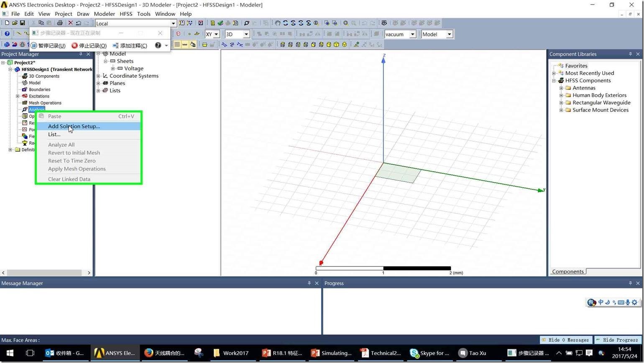The height and width of the screenshot is (363, 644).
Task: Open the HFSS menu
Action: click(x=126, y=14)
